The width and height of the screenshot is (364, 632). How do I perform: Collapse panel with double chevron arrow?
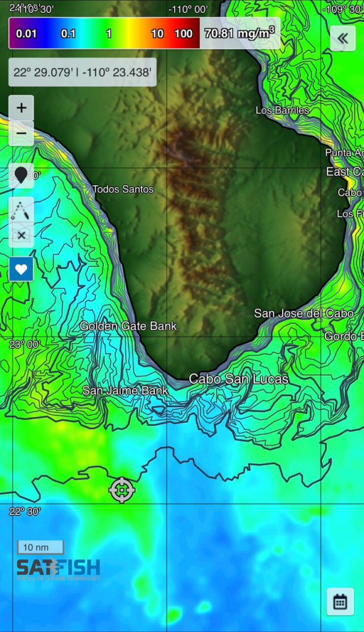point(342,38)
